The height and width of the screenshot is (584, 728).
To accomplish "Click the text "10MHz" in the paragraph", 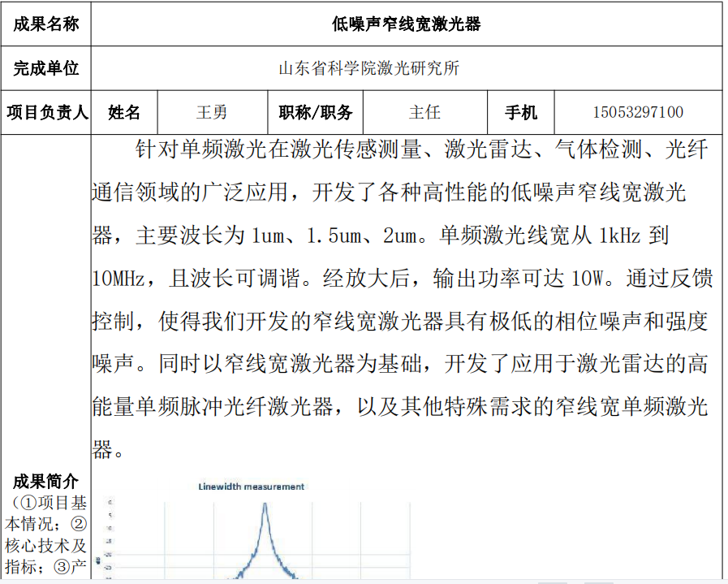I will point(118,279).
